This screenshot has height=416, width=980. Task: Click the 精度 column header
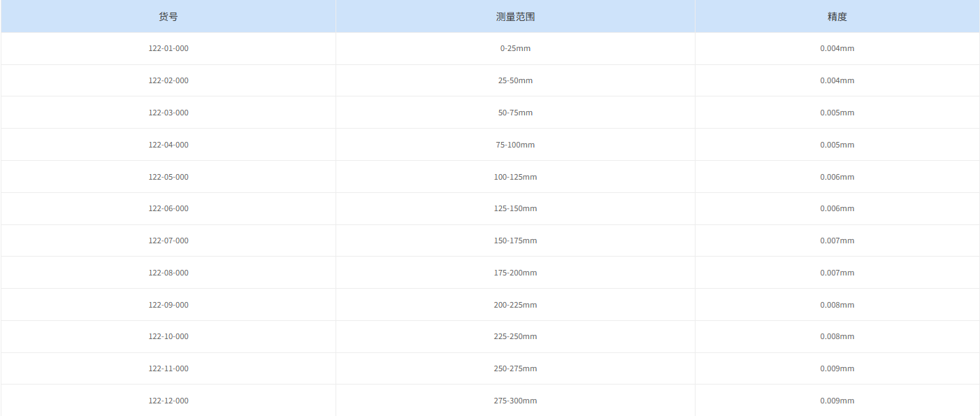click(x=837, y=15)
